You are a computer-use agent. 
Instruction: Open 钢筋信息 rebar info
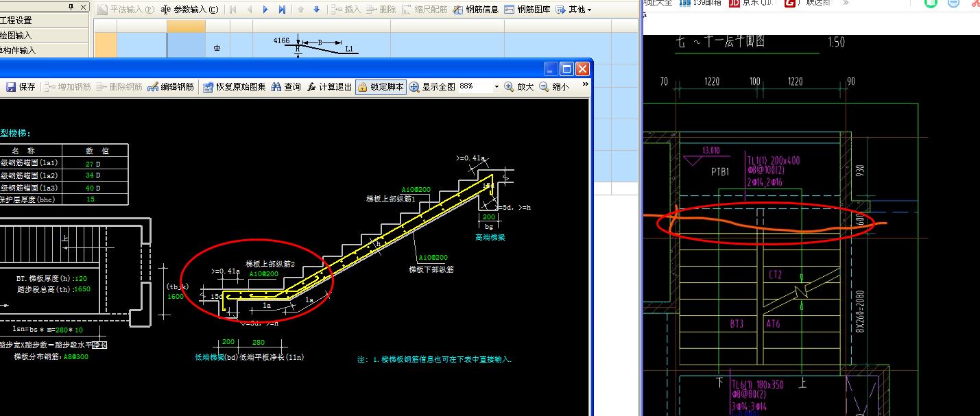click(476, 10)
